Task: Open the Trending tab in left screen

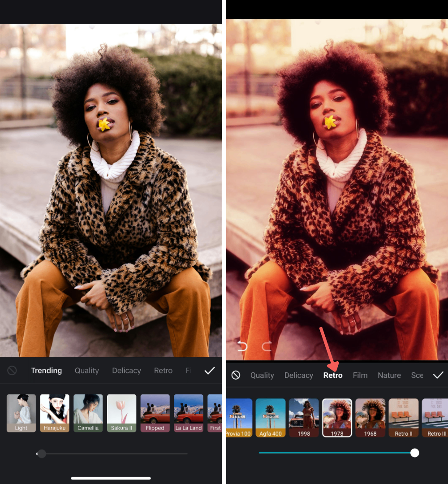Action: [47, 371]
